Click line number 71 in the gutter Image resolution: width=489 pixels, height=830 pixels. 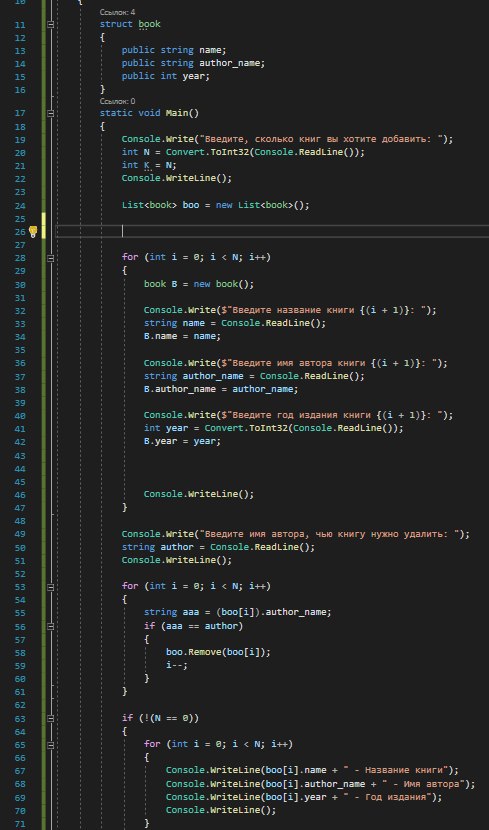(x=20, y=824)
